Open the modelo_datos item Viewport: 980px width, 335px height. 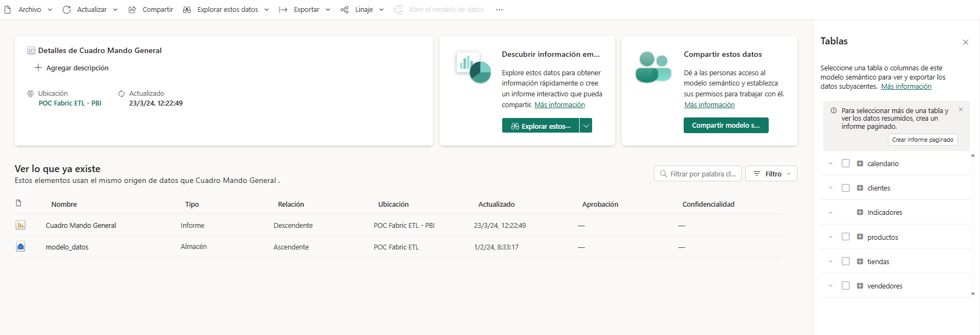[x=67, y=247]
